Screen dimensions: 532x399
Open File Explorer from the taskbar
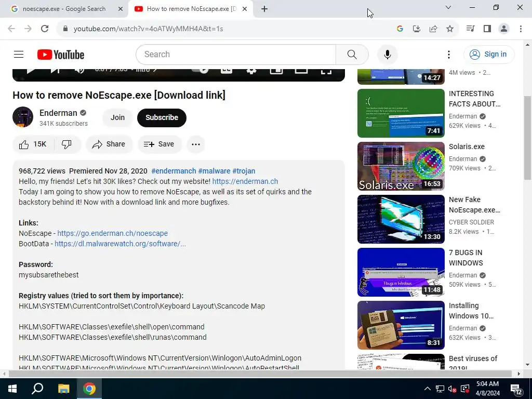(x=63, y=389)
